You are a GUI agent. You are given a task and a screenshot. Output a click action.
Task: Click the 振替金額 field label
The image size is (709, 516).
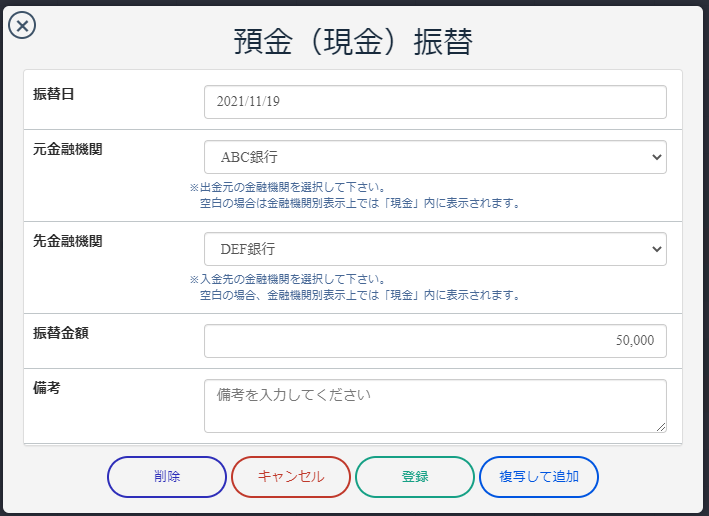point(61,333)
